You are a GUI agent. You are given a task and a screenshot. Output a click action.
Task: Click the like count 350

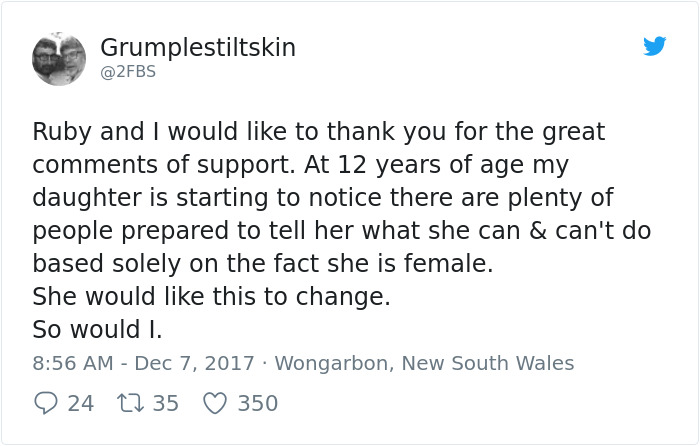tap(257, 403)
